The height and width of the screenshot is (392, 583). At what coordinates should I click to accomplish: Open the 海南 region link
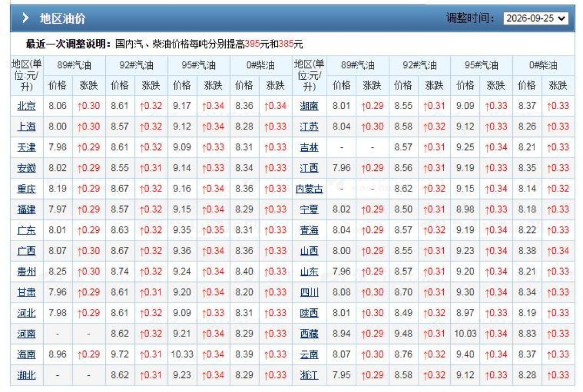[x=26, y=354]
